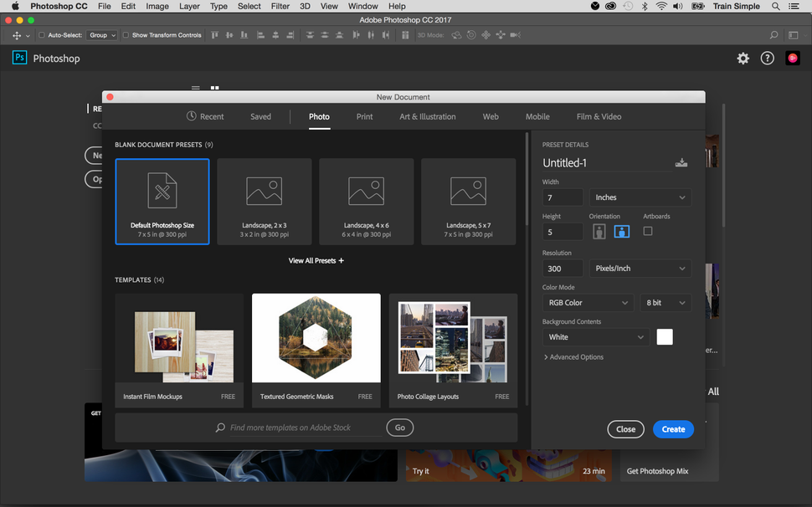Click the white Background Contents color swatch
The height and width of the screenshot is (507, 812).
tap(665, 336)
